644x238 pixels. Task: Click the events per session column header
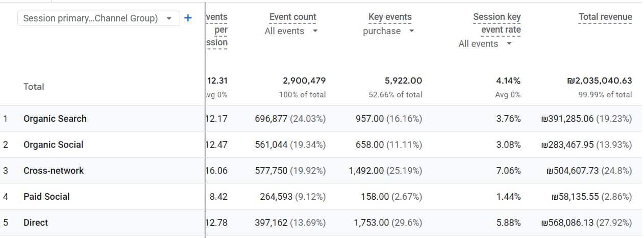point(217,30)
